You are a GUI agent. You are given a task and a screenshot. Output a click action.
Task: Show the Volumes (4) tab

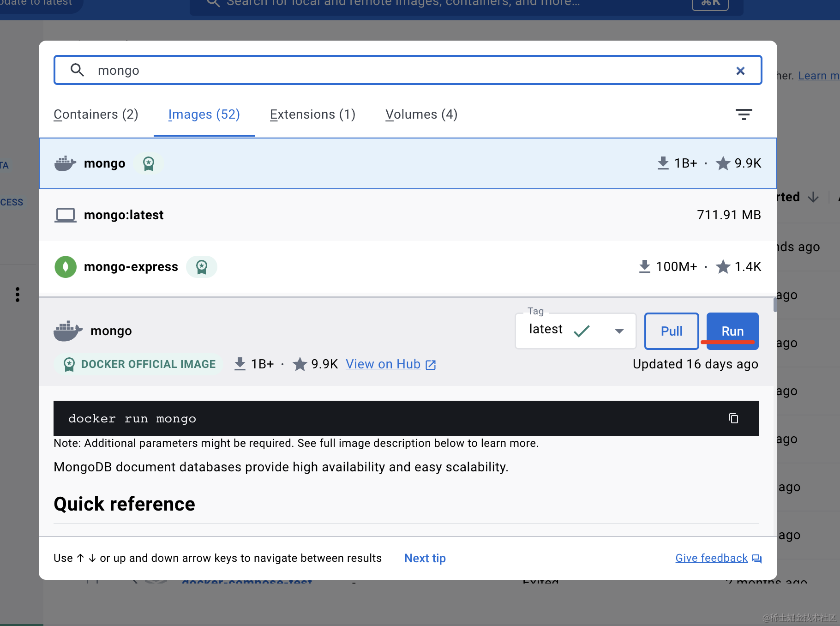pyautogui.click(x=421, y=114)
